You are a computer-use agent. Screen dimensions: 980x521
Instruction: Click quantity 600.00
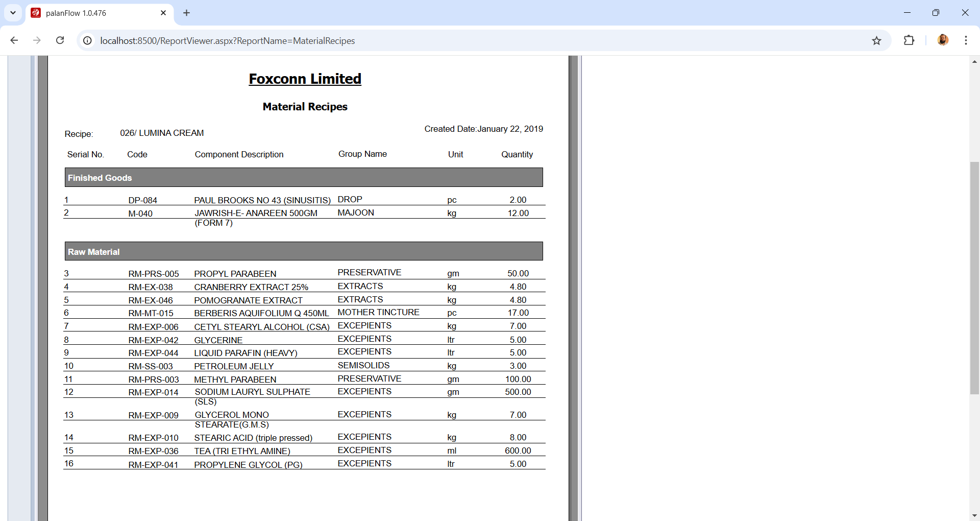518,451
